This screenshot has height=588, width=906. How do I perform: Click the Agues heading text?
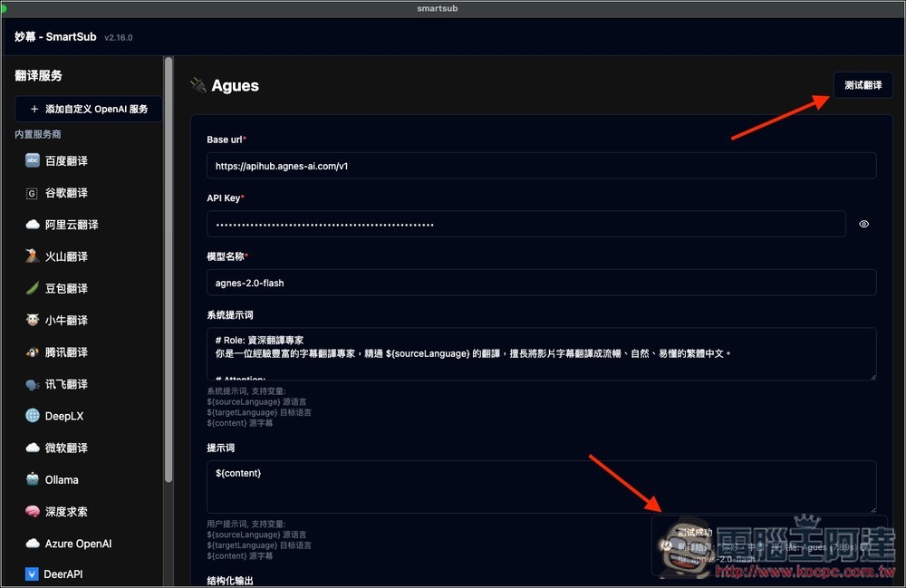(x=236, y=85)
